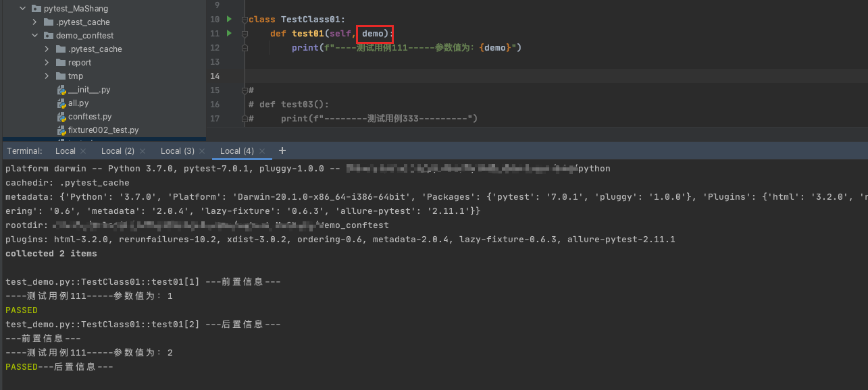
Task: Click 'collected 2 items' in terminal
Action: 51,254
